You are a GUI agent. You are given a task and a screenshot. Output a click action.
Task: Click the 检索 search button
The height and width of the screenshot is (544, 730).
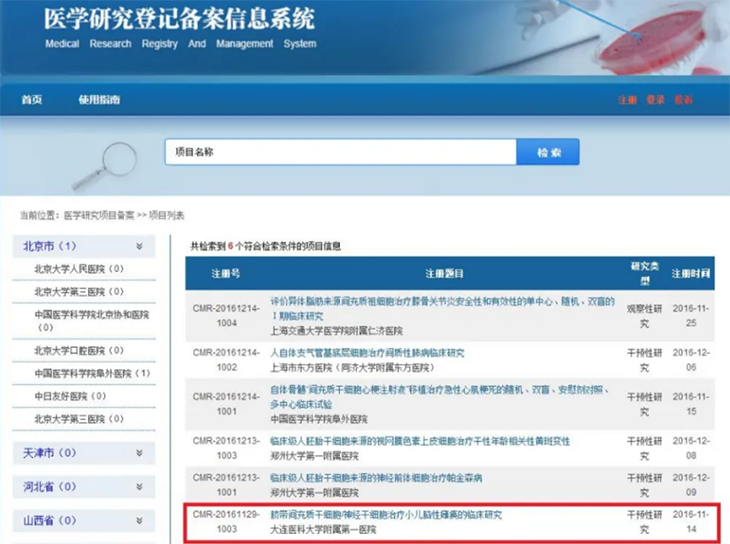548,152
